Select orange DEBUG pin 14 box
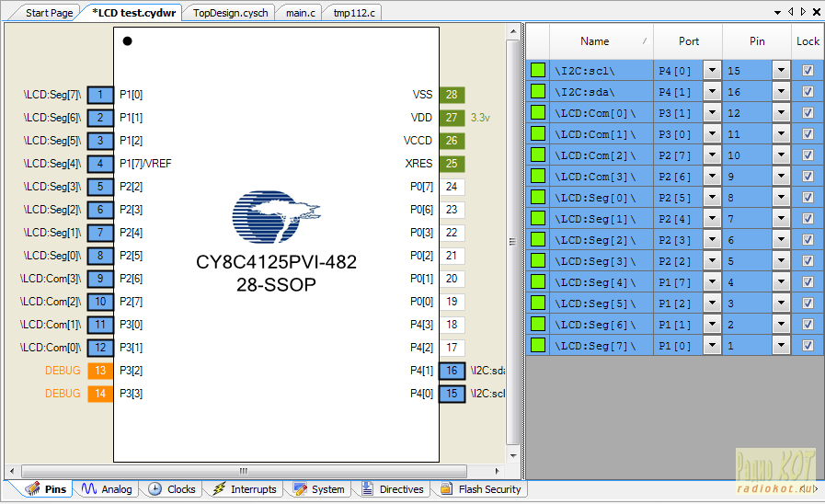 pyautogui.click(x=100, y=394)
